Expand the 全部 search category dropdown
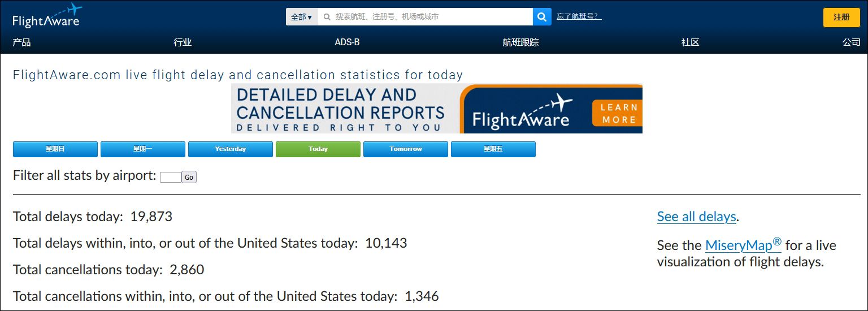 pos(302,17)
